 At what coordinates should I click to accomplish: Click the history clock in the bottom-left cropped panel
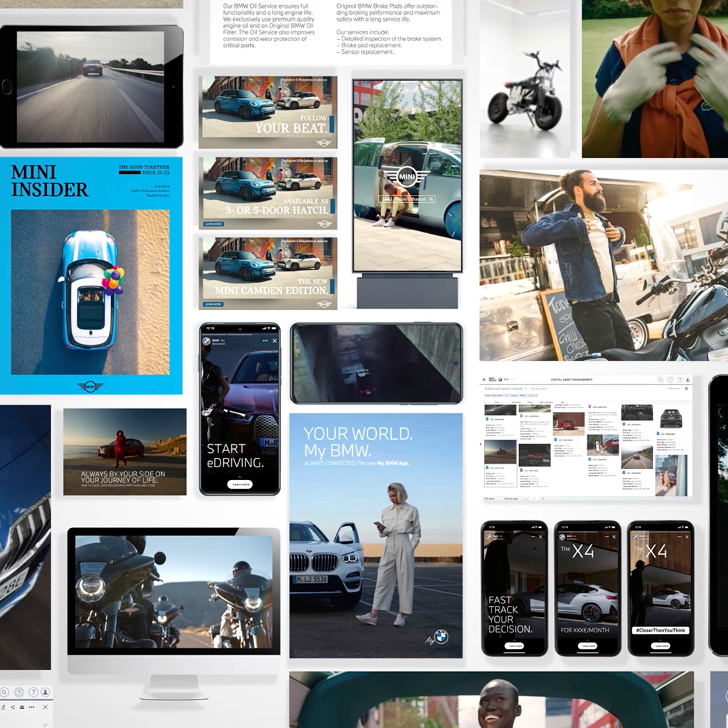coord(19,692)
